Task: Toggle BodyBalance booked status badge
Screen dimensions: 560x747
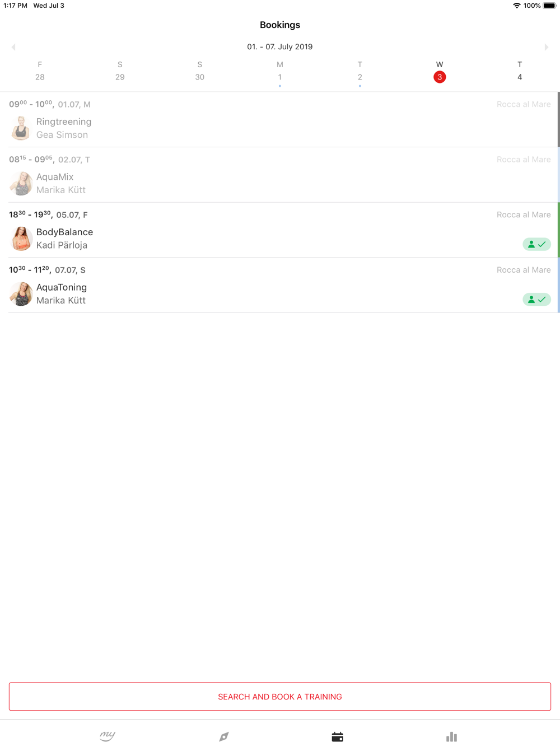Action: 536,244
